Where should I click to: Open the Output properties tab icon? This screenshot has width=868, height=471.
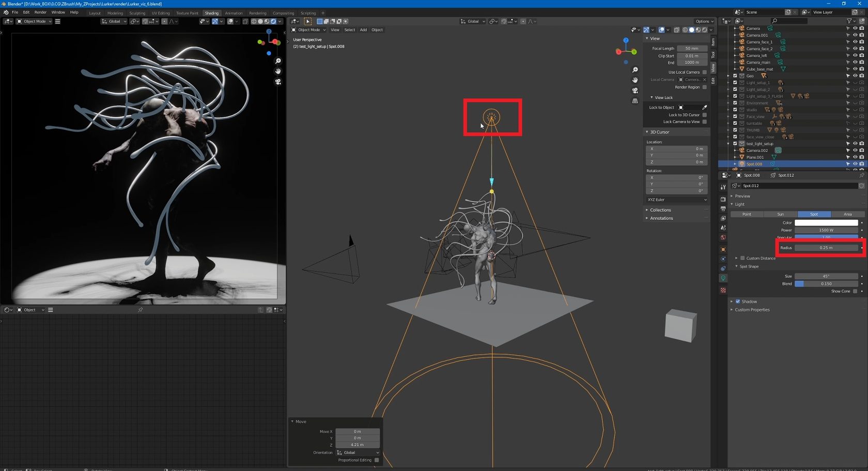click(723, 209)
